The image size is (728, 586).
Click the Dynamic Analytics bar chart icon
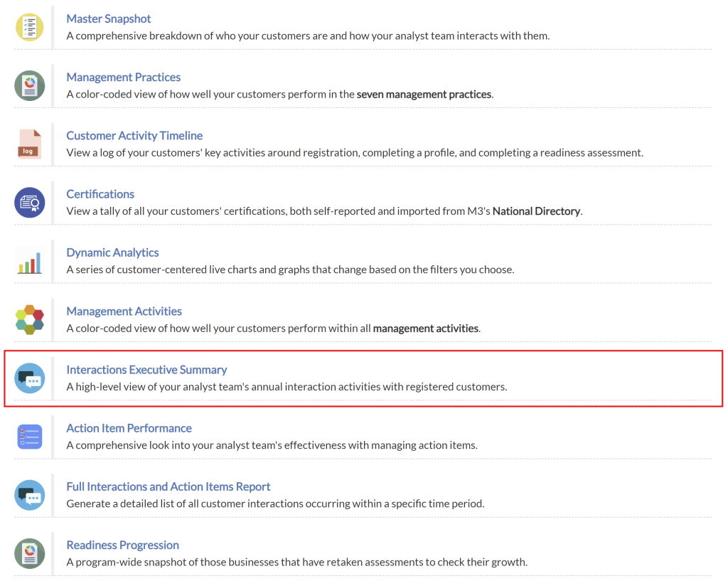tap(30, 261)
